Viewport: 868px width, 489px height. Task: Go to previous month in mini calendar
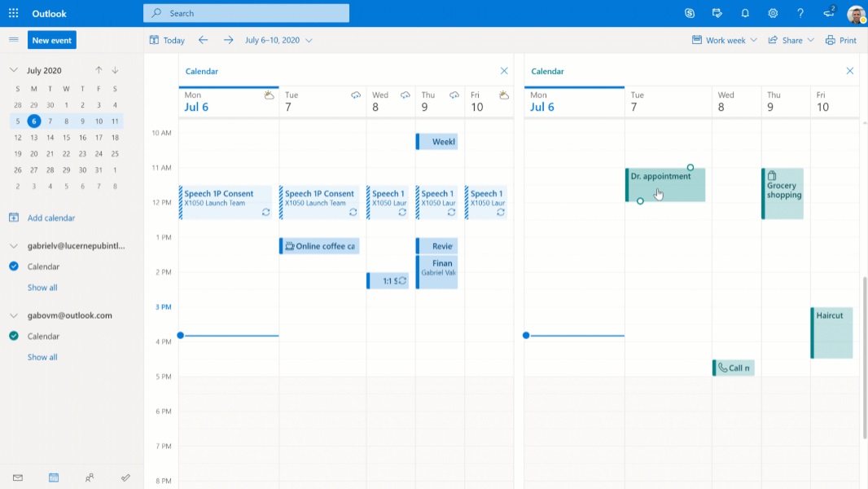pos(99,70)
